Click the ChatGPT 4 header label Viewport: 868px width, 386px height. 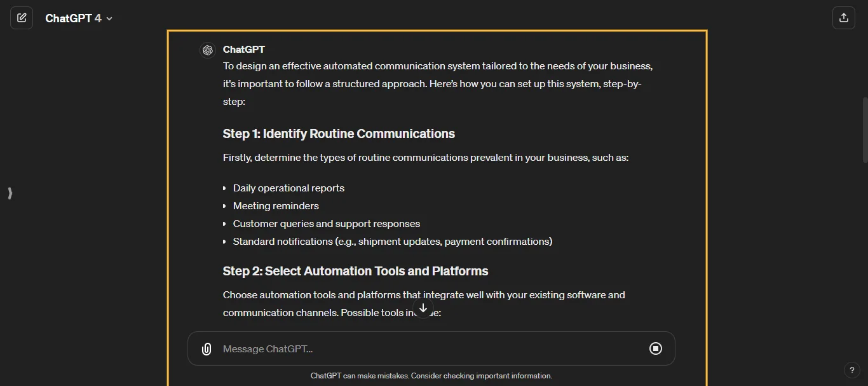pos(72,18)
